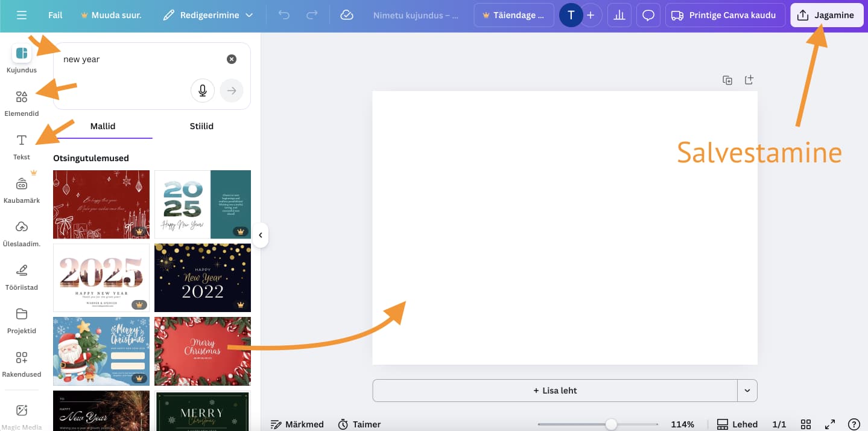The width and height of the screenshot is (868, 431).
Task: Clear the 'new year' search text
Action: pos(232,59)
